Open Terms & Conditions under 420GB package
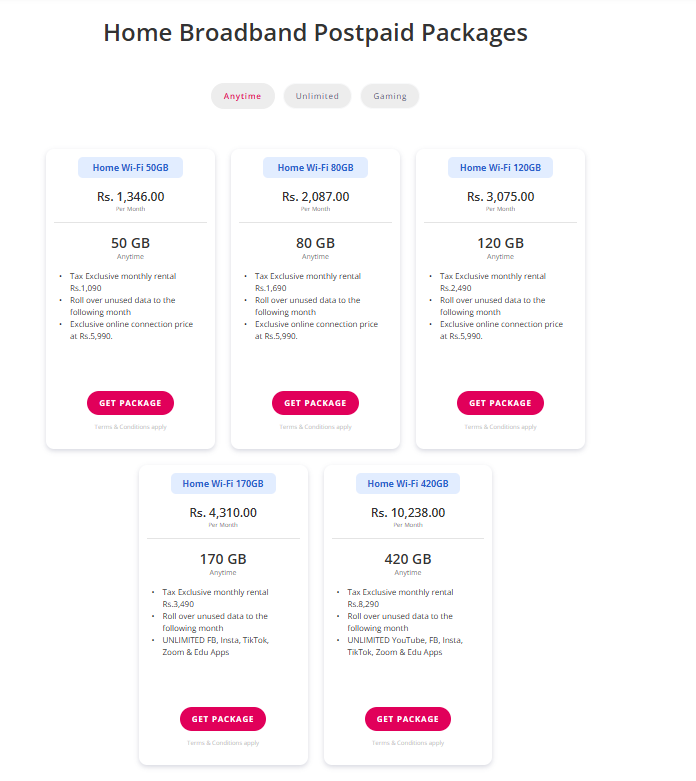Viewport: 696px width, 781px height. 408,743
